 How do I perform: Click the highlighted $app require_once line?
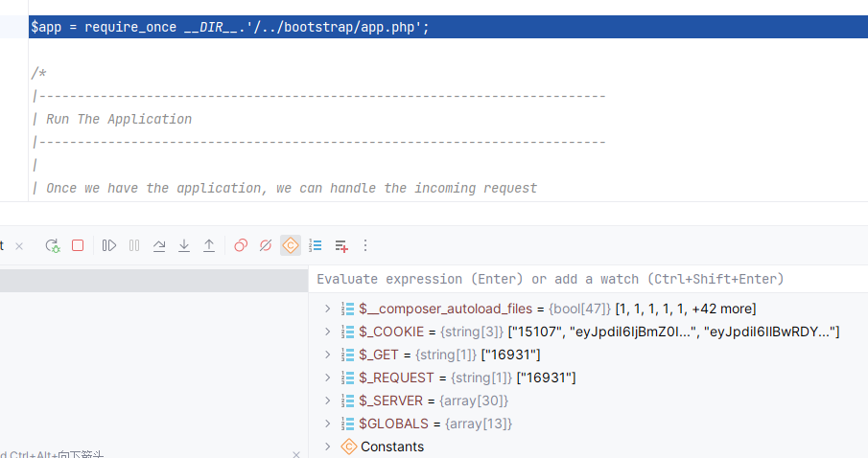(230, 27)
